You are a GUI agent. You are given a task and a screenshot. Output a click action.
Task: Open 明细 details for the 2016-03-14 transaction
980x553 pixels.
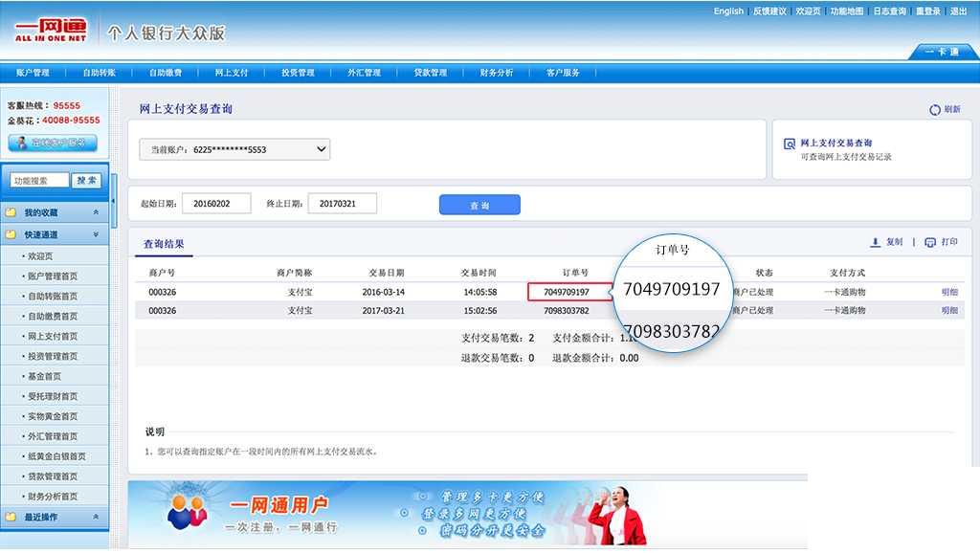pyautogui.click(x=947, y=292)
